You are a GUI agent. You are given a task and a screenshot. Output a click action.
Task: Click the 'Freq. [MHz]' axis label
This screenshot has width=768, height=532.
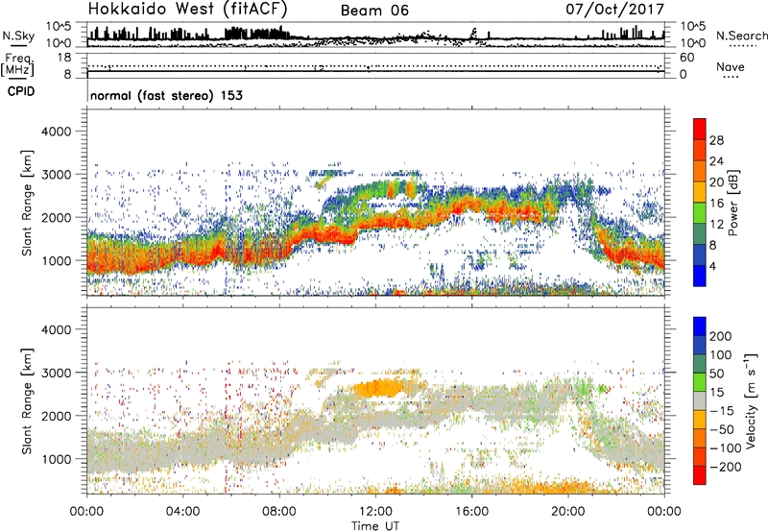[18, 64]
